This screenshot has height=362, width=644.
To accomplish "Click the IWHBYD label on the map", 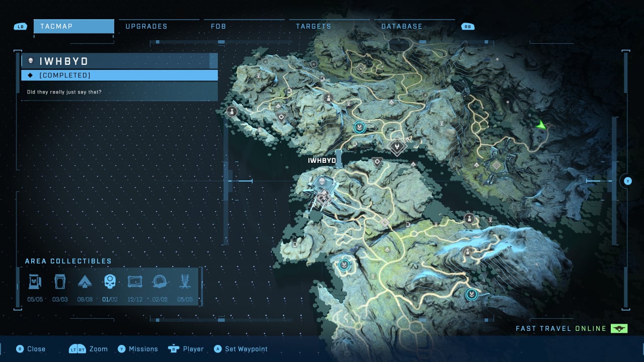I will point(322,160).
